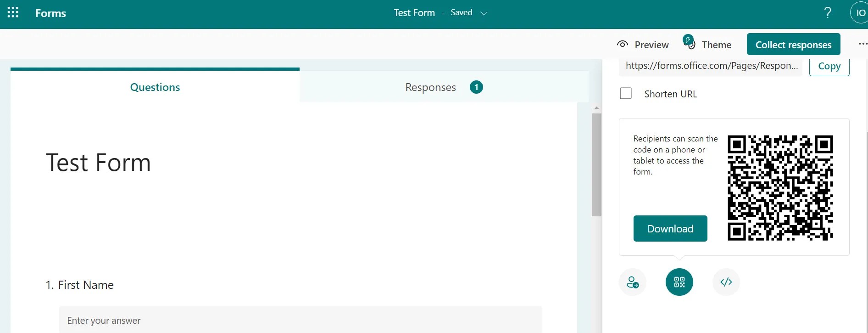Select the embed code share option
Screen dimensions: 868x333
726,282
